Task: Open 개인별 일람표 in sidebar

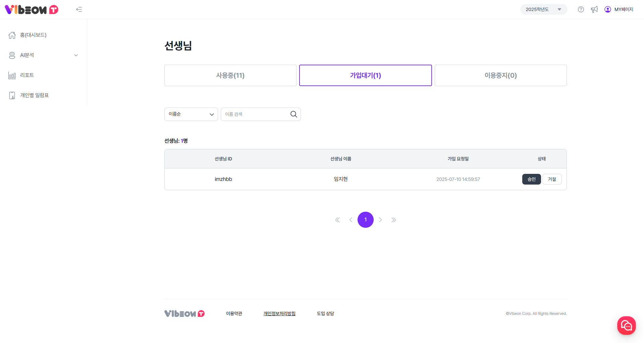Action: (x=34, y=95)
